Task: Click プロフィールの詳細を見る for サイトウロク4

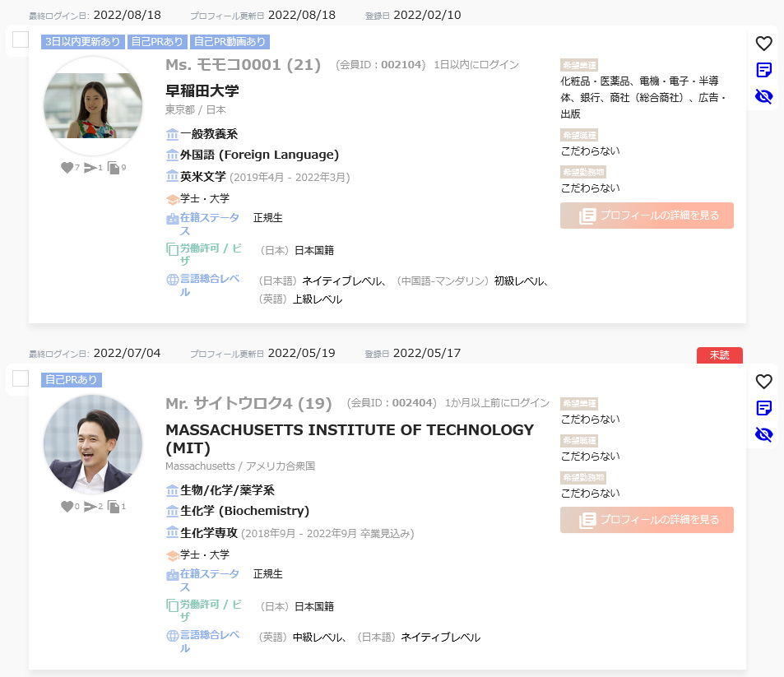Action: click(647, 520)
